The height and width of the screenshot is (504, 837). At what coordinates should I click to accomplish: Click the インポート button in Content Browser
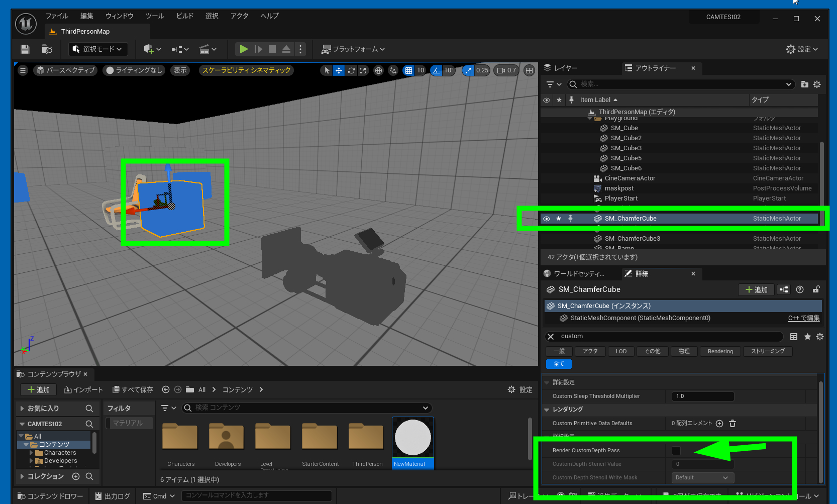(x=83, y=390)
